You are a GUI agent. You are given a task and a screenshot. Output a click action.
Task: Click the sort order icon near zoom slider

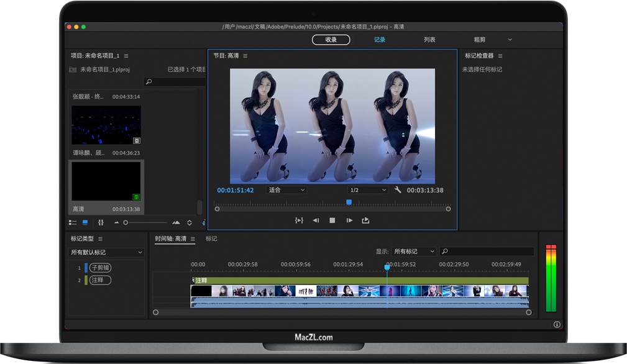[190, 222]
